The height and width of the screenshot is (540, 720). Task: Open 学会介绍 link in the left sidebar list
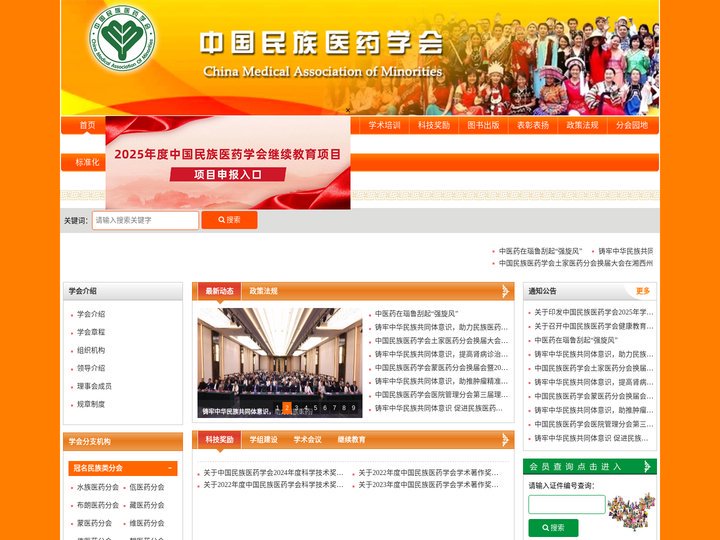click(x=91, y=314)
